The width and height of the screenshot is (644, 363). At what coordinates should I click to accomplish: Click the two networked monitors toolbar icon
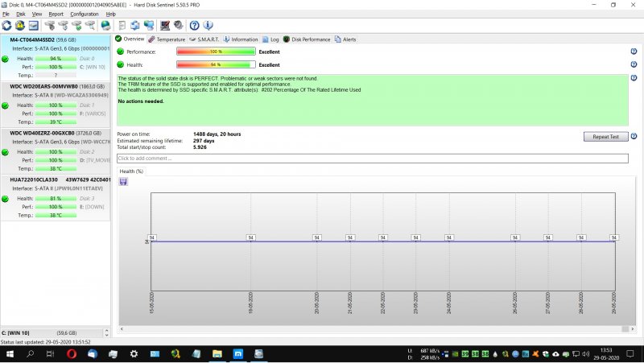(149, 26)
